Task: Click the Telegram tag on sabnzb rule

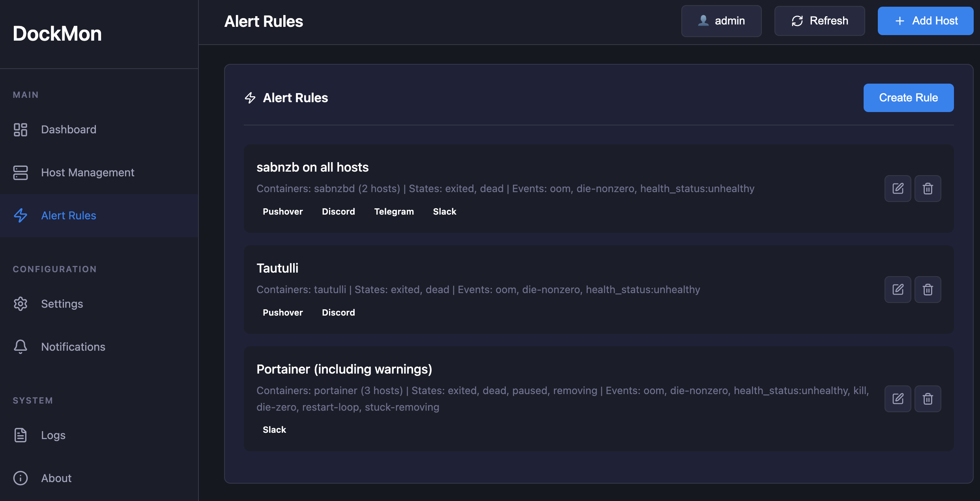Action: coord(394,211)
